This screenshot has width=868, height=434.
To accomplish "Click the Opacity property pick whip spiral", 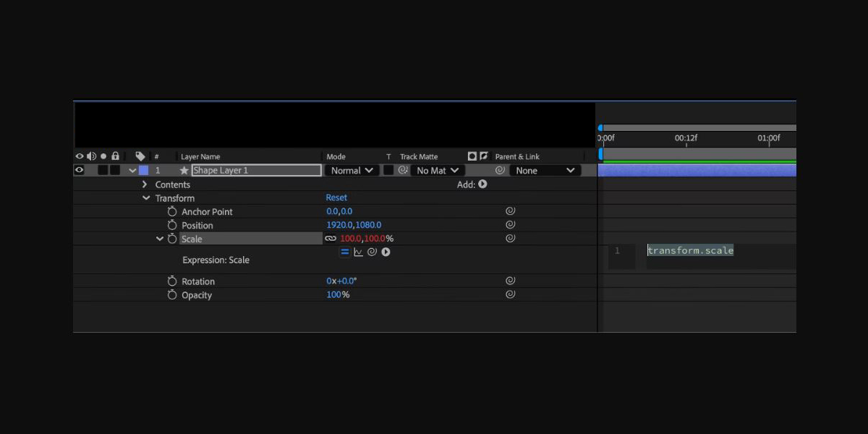I will (x=510, y=295).
